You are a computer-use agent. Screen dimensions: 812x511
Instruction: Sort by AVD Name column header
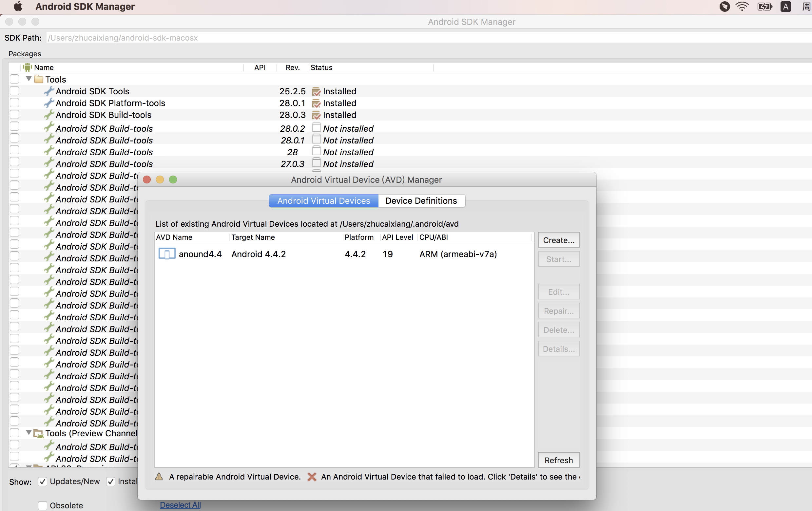[x=192, y=237]
